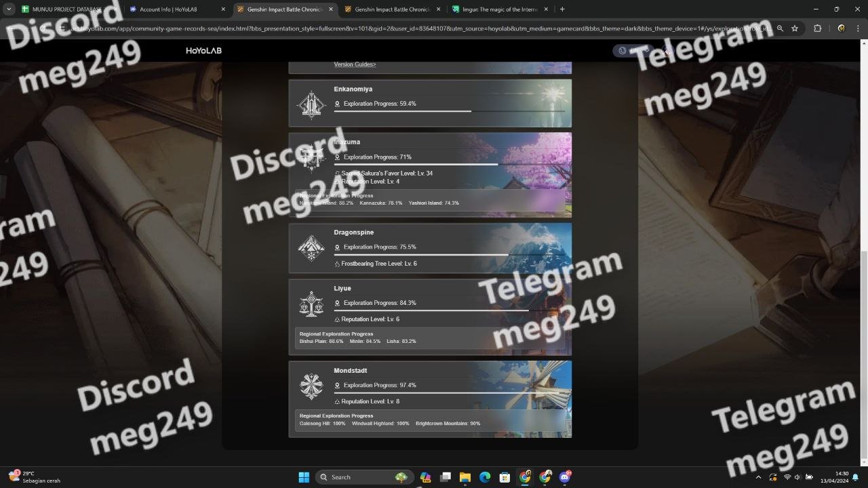This screenshot has height=488, width=868.
Task: Select the active Genshin Impact Battle Chronicle tab
Action: (x=285, y=9)
